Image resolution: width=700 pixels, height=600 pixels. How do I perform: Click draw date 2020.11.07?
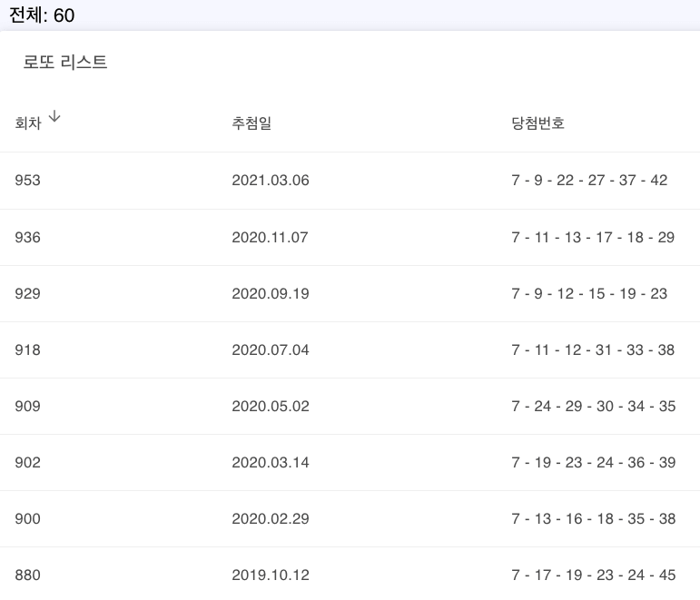(x=270, y=237)
